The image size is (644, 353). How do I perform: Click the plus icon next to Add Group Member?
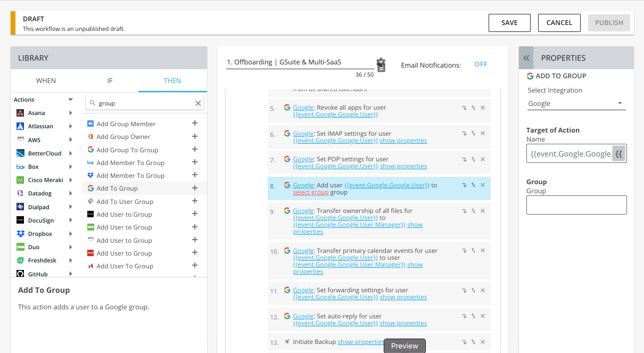pos(195,123)
